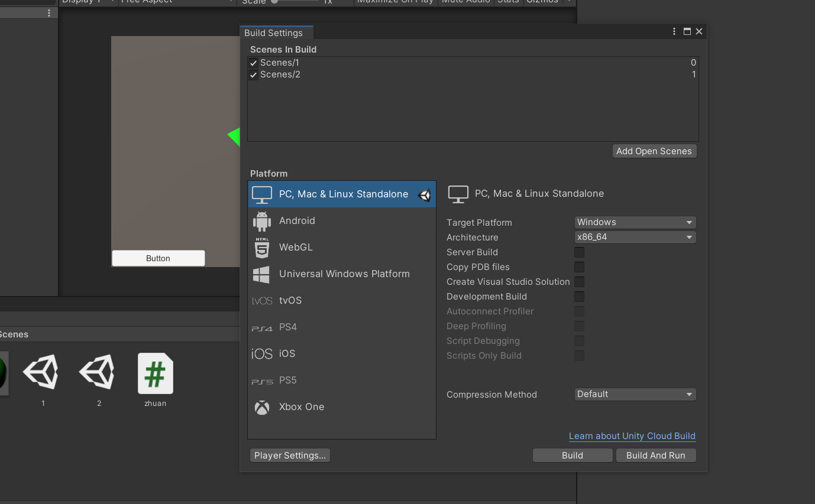Select the PS5 platform
This screenshot has height=504, width=815.
coord(342,380)
